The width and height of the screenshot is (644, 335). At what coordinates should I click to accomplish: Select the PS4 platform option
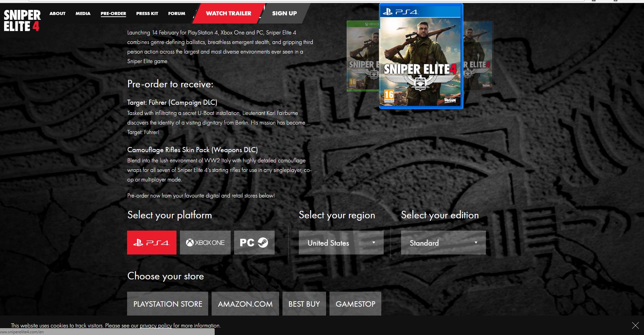click(152, 243)
